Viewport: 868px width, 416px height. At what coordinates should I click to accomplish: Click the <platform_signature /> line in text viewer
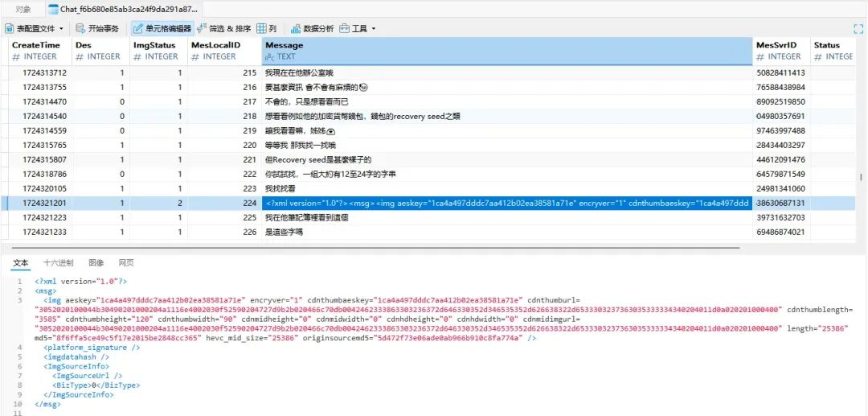[x=92, y=348]
